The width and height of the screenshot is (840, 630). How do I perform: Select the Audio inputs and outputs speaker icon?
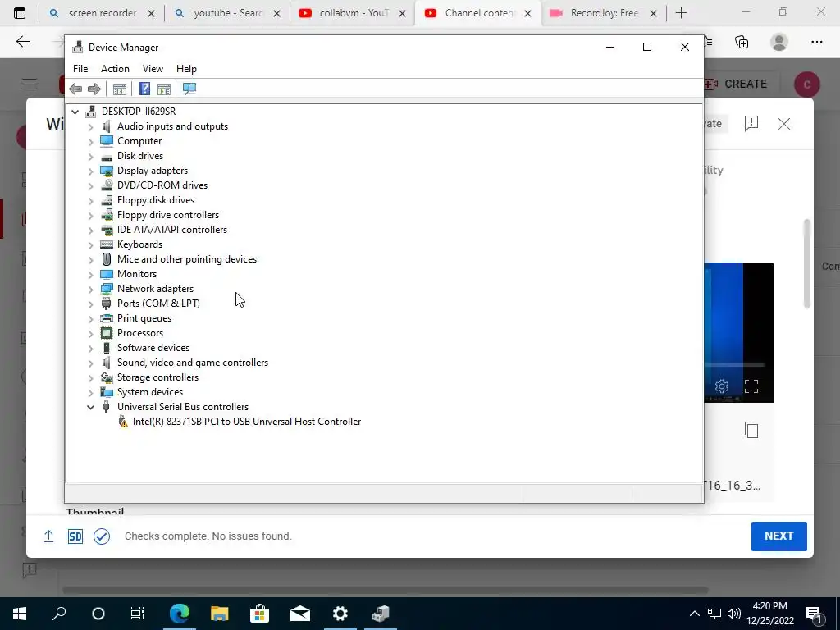(107, 126)
